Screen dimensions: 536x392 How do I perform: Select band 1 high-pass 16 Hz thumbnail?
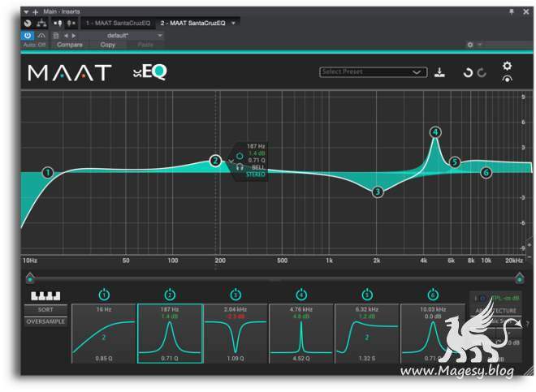point(104,334)
